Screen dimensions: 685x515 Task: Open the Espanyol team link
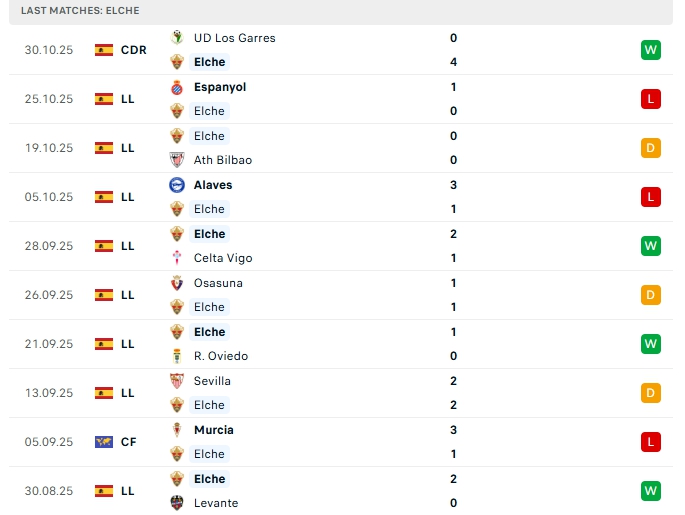[x=219, y=87]
